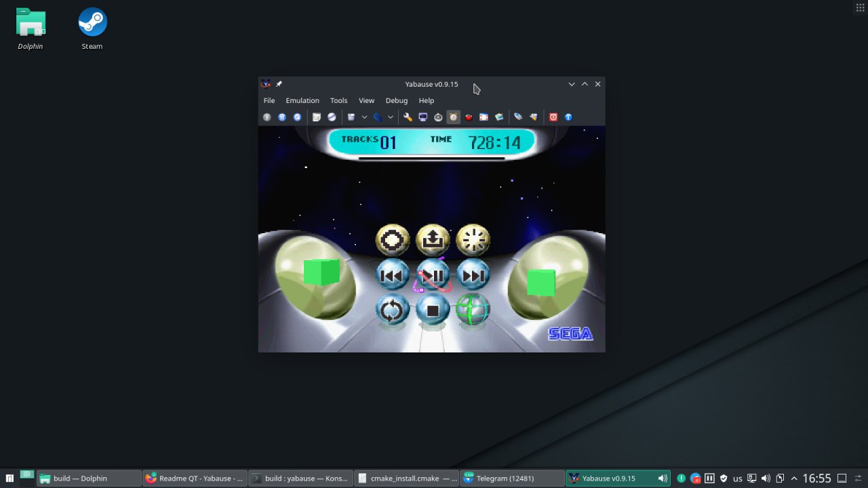
Task: Click the gold sparkle button in CD player
Action: coord(473,240)
